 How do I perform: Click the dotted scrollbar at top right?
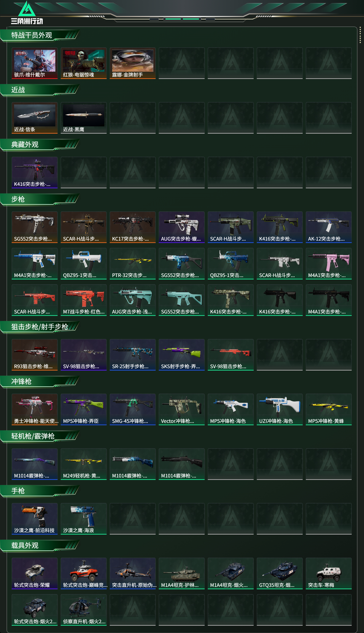pos(360,35)
